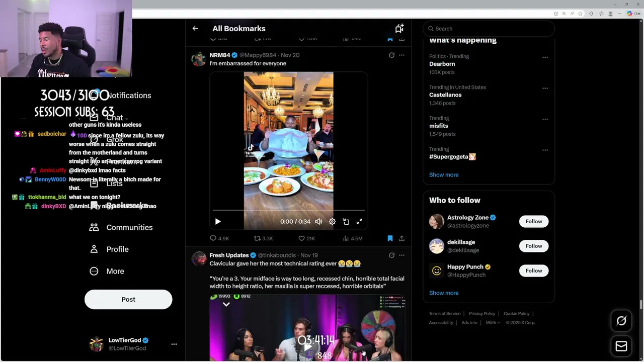Open LowTierGod account avatar
The image size is (644, 362).
(96, 344)
